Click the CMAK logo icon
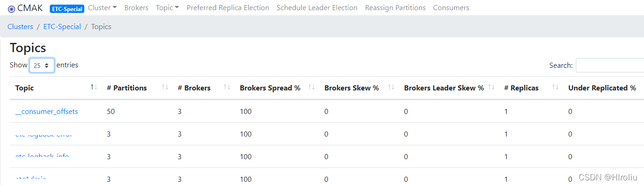 [x=12, y=8]
